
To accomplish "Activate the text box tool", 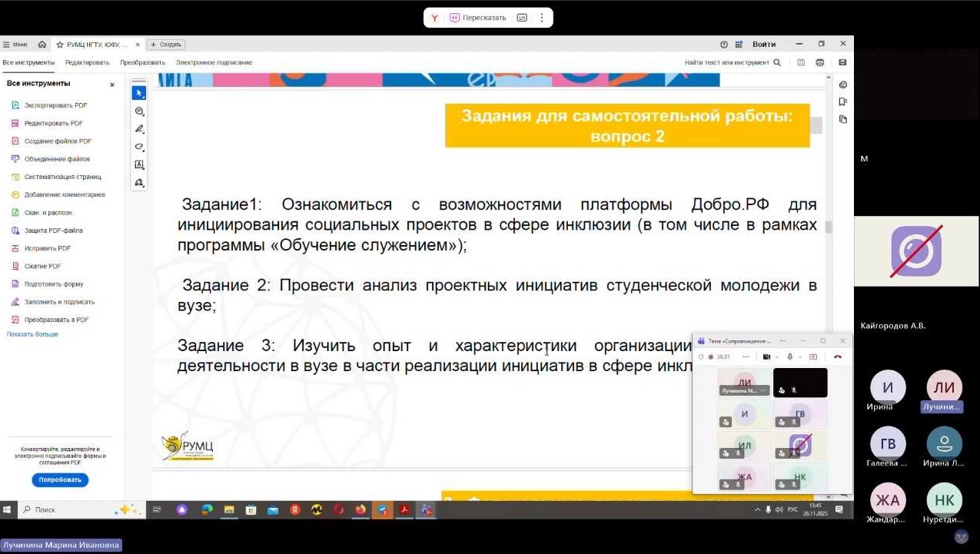I will point(139,164).
